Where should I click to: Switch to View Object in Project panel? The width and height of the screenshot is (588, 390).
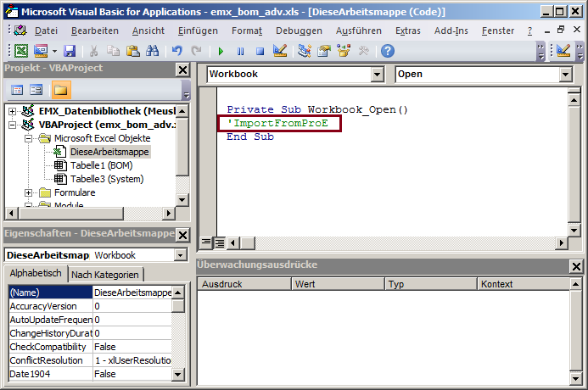(36, 90)
